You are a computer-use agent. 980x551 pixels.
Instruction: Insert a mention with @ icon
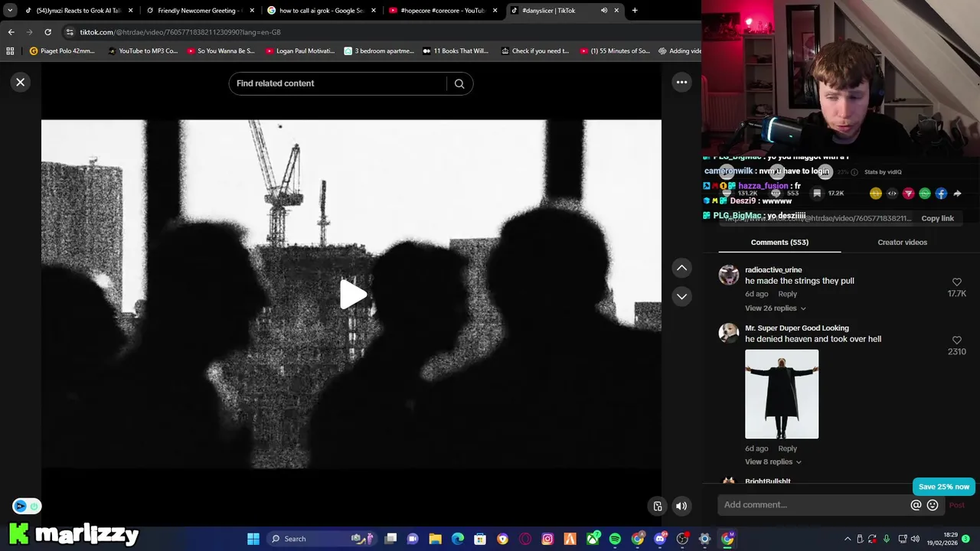[x=916, y=505]
